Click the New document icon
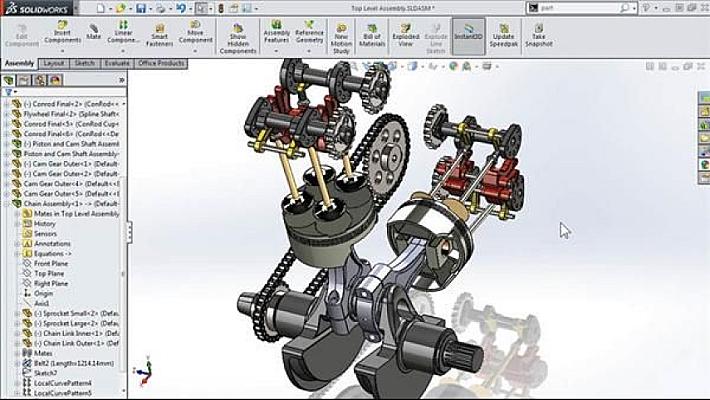The width and height of the screenshot is (710, 400). click(101, 8)
